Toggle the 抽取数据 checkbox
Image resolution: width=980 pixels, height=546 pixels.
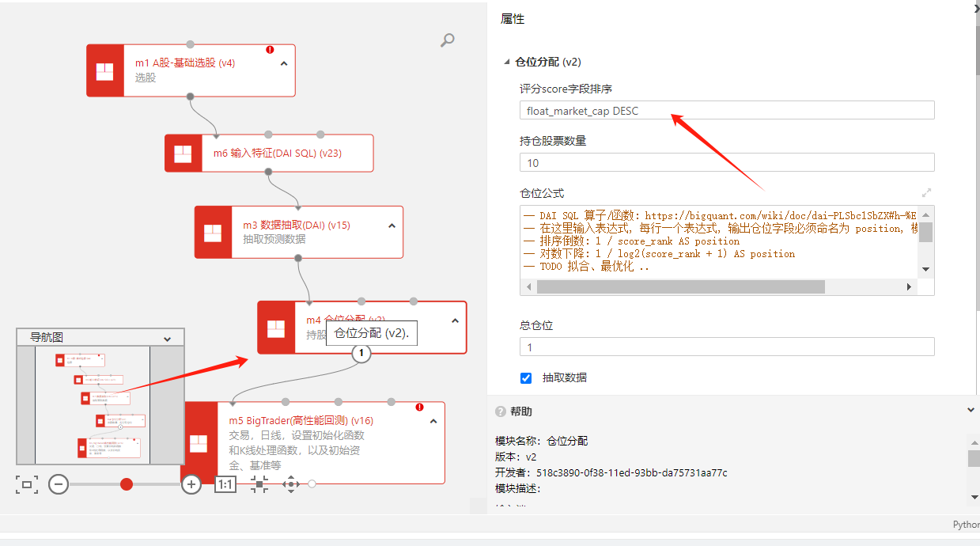[x=526, y=377]
